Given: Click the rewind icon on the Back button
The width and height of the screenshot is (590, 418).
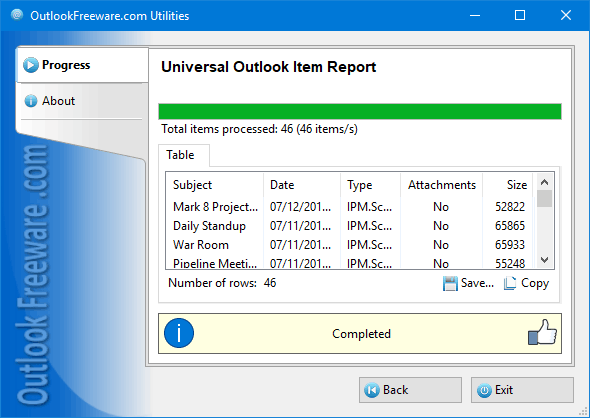Looking at the screenshot, I should click(372, 390).
